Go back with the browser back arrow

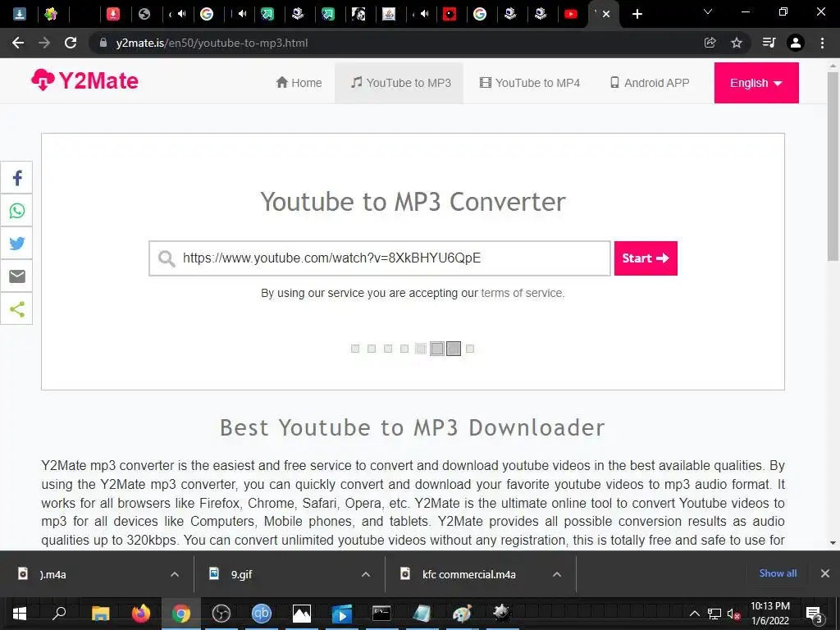[18, 43]
